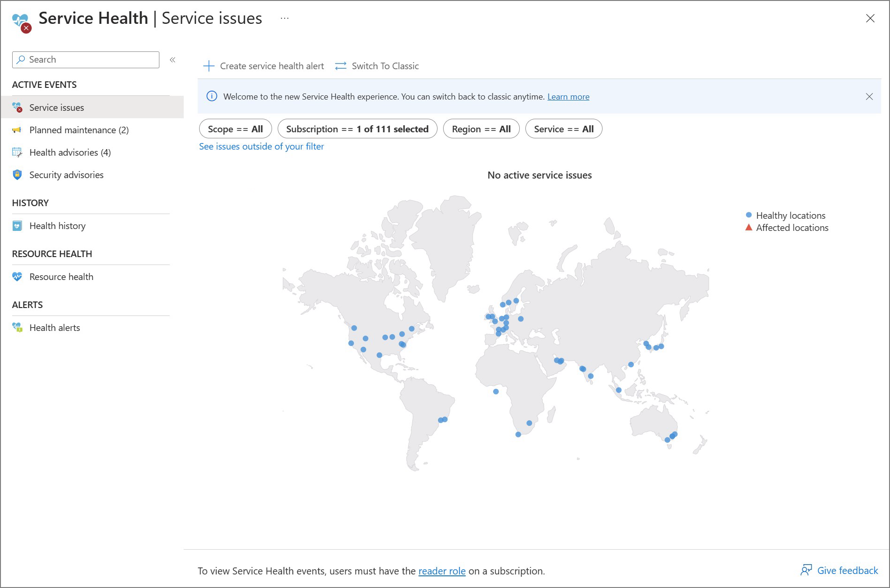Viewport: 890px width, 588px height.
Task: Open the Scope == All filter
Action: tap(235, 129)
